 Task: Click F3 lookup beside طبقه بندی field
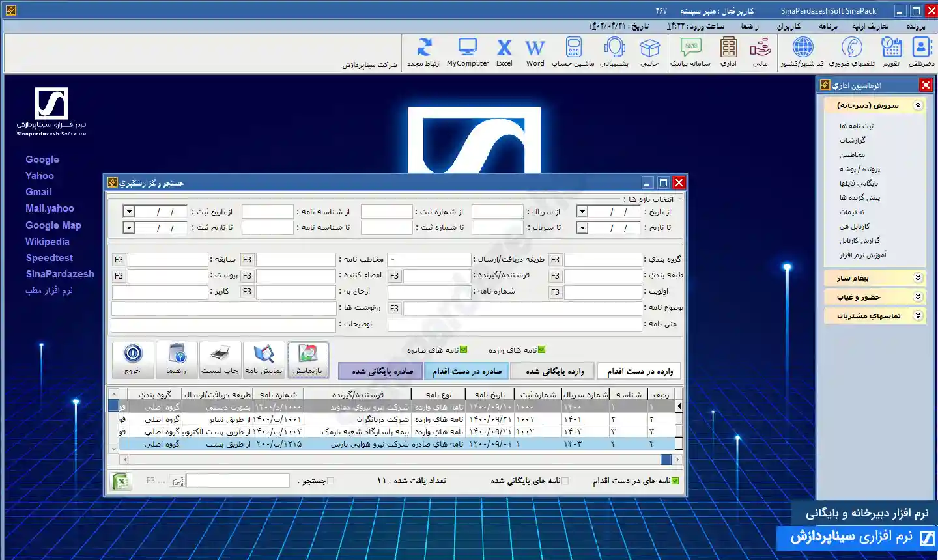tap(555, 276)
